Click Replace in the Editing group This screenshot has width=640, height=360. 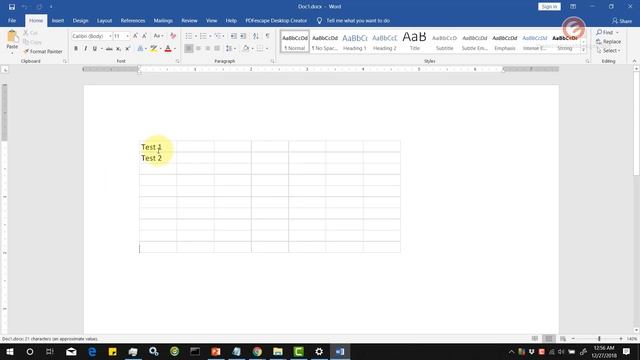point(608,42)
